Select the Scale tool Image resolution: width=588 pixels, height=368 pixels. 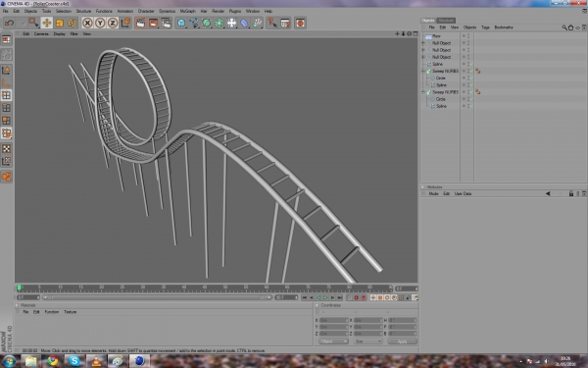tap(59, 23)
